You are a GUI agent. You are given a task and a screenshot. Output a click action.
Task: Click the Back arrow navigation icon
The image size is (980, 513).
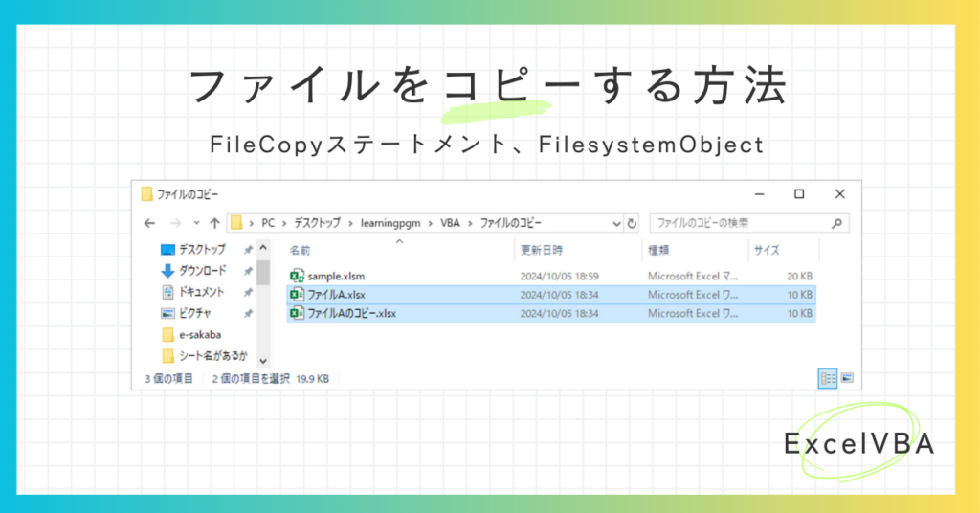(x=149, y=223)
